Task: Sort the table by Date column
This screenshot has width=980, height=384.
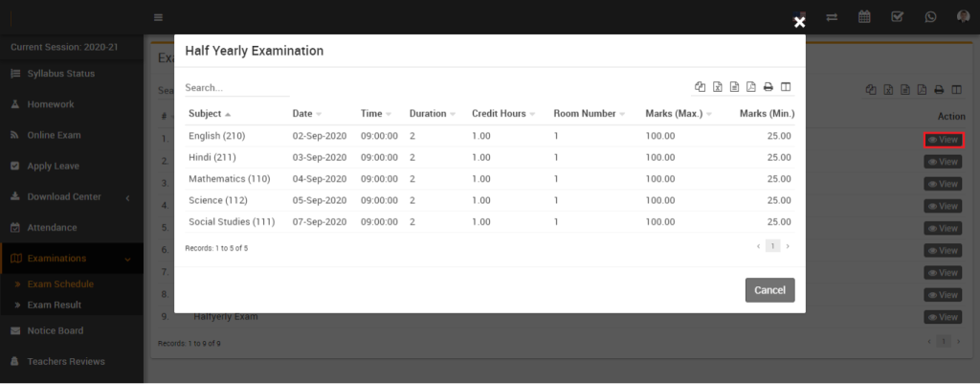Action: [x=306, y=114]
